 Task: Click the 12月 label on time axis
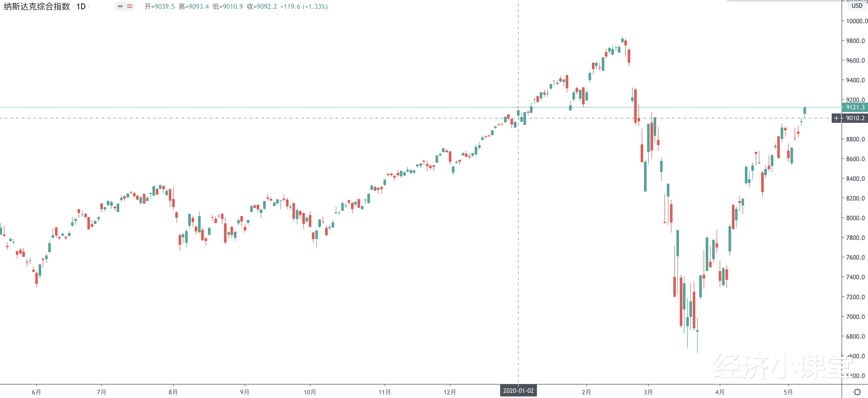click(x=450, y=392)
